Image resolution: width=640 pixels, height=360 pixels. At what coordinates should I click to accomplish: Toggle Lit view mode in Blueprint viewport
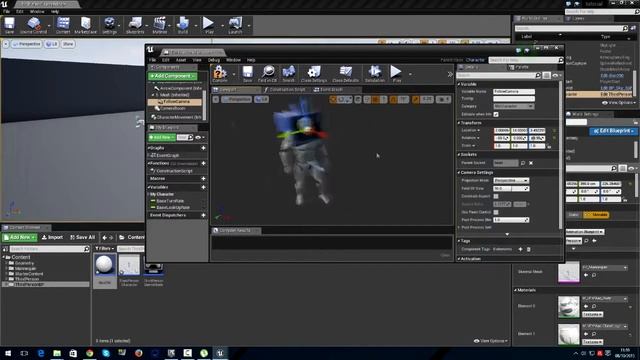point(261,99)
